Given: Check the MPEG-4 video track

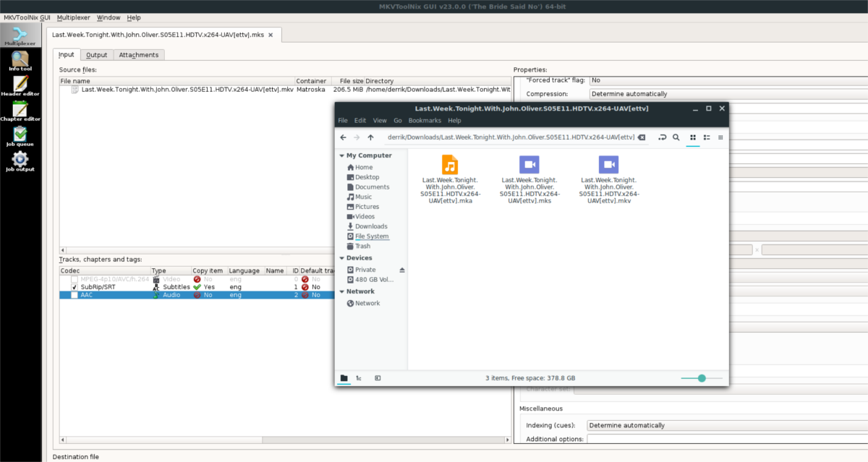Looking at the screenshot, I should coord(74,278).
